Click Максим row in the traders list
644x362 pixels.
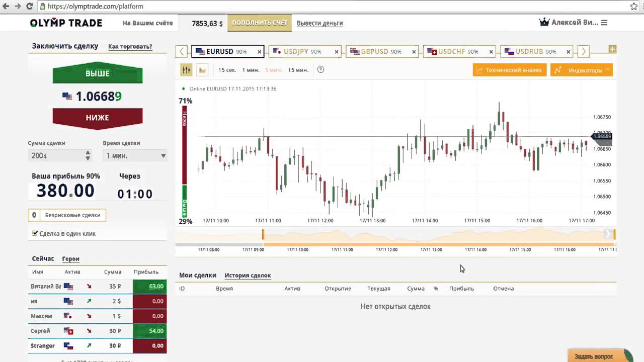98,316
